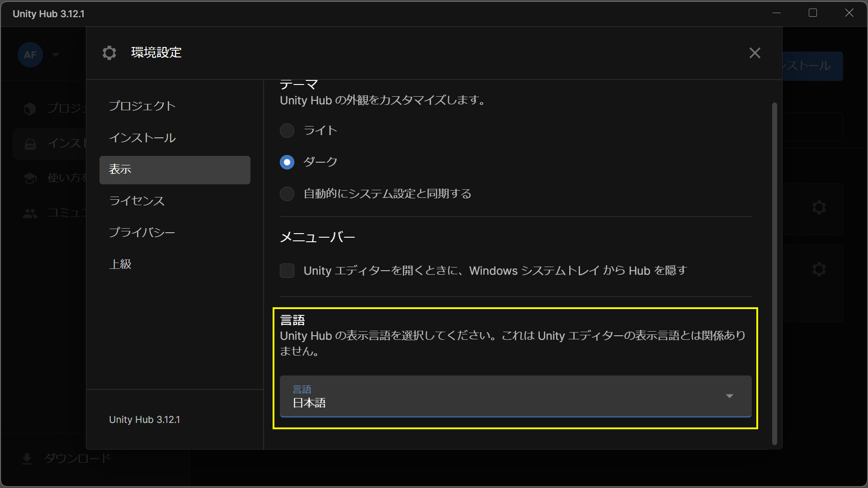Go to the 上級 settings tab

pos(120,264)
